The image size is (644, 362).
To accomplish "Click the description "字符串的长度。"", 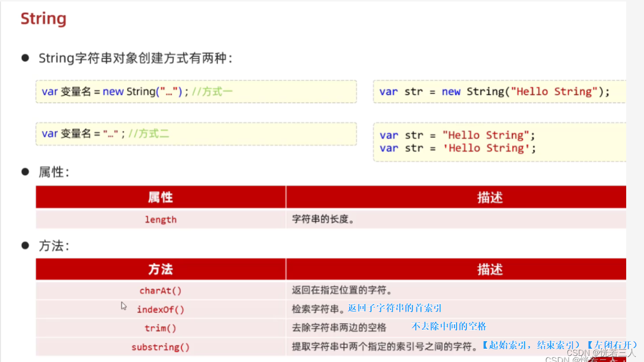I will [x=323, y=219].
